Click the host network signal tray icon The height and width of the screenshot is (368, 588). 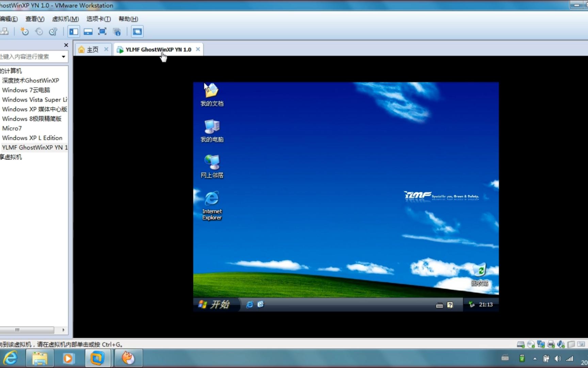pyautogui.click(x=570, y=358)
